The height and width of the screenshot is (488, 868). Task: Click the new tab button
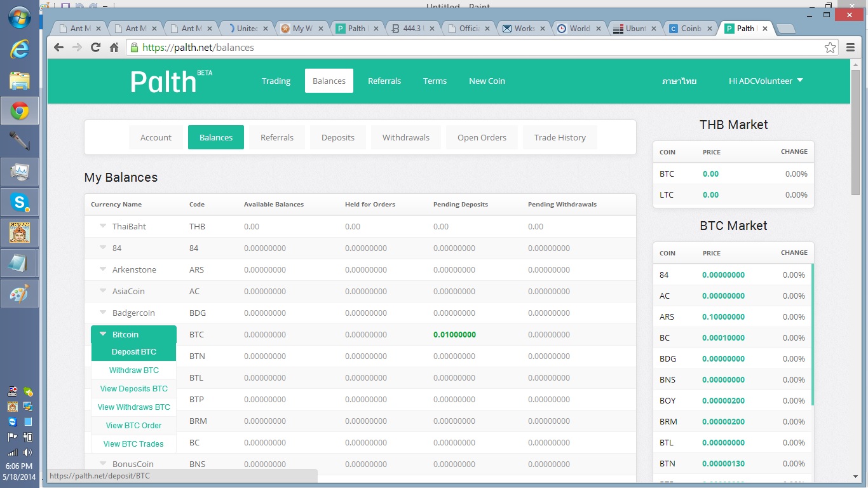tap(786, 29)
